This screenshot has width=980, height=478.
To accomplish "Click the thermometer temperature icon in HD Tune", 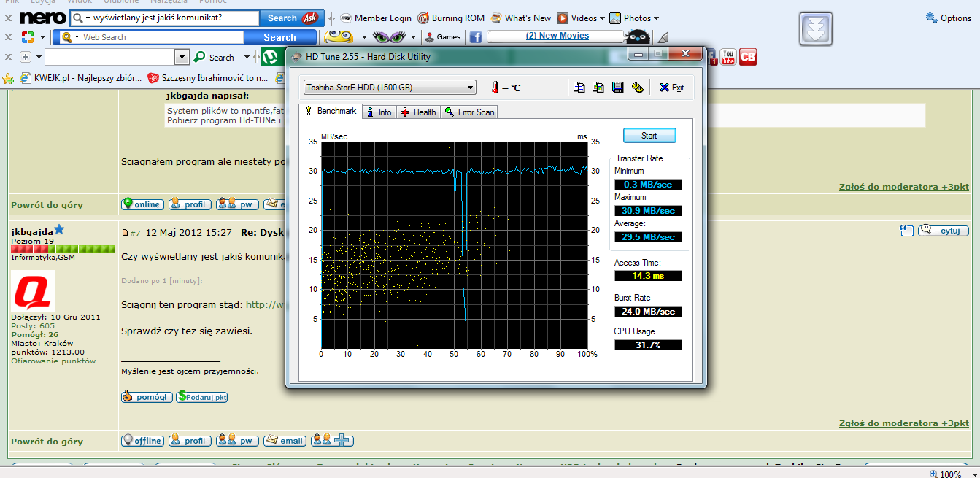I will coord(495,88).
